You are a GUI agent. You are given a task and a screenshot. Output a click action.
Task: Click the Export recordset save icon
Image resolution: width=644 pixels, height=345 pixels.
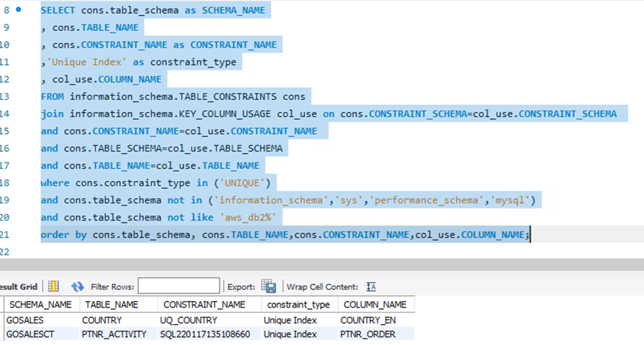[x=268, y=287]
